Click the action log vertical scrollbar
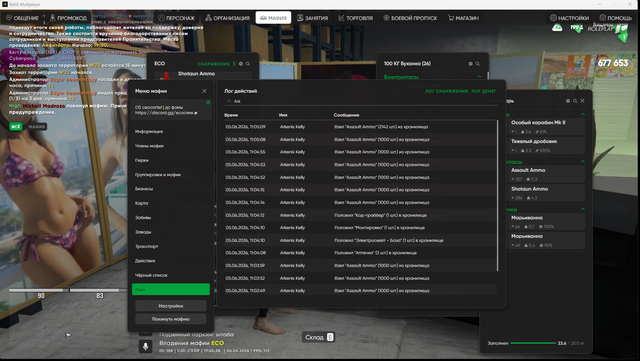Image resolution: width=640 pixels, height=361 pixels. point(497,195)
